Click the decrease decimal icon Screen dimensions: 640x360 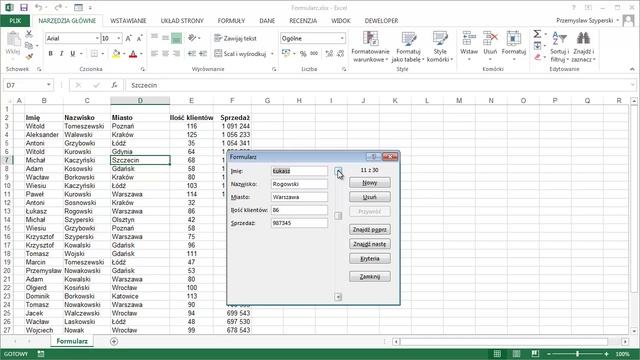[x=340, y=53]
